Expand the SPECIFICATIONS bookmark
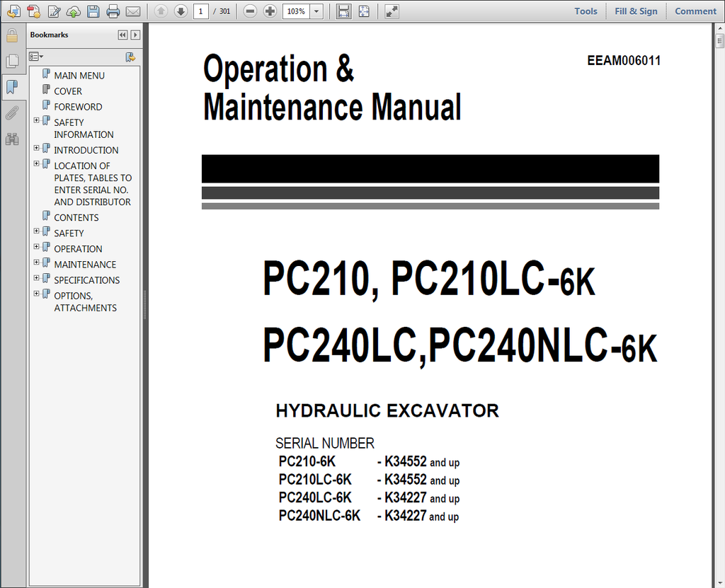Screen dimensions: 725x588 (x=37, y=278)
